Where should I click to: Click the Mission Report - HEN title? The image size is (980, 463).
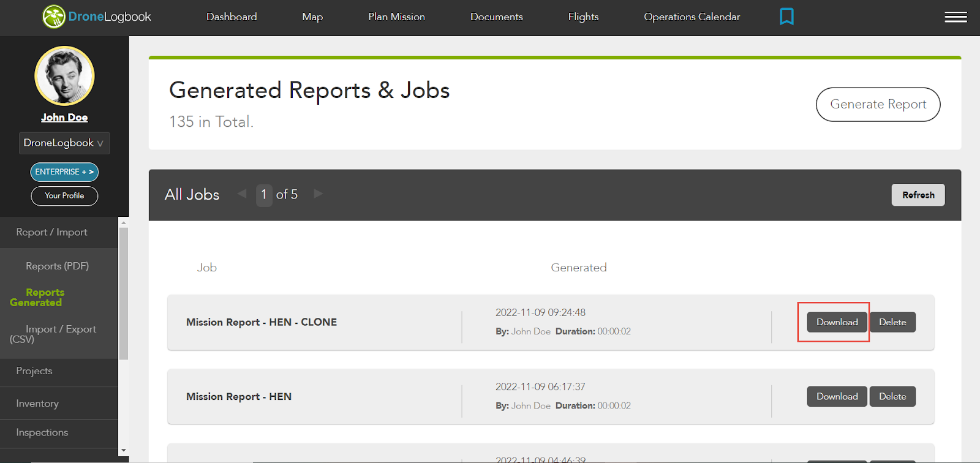pyautogui.click(x=239, y=397)
